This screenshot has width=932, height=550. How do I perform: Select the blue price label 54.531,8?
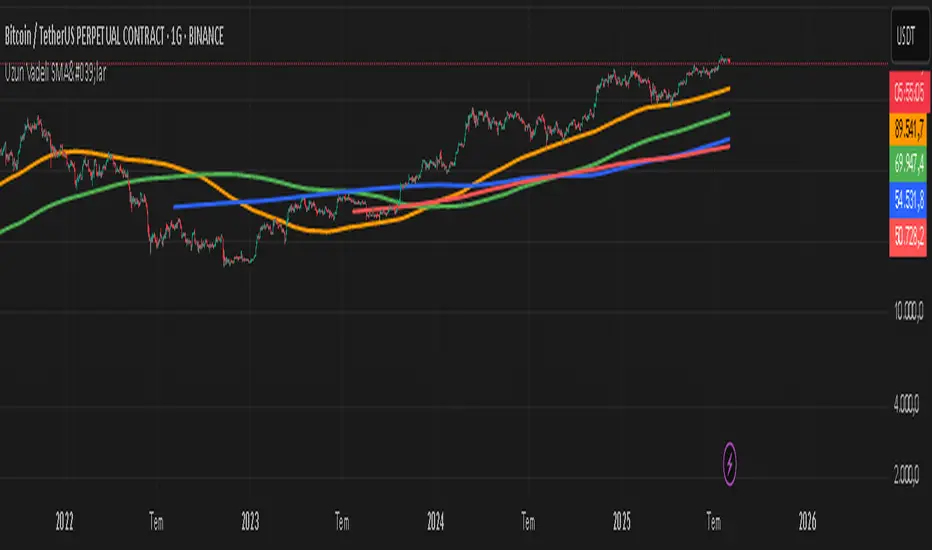908,200
